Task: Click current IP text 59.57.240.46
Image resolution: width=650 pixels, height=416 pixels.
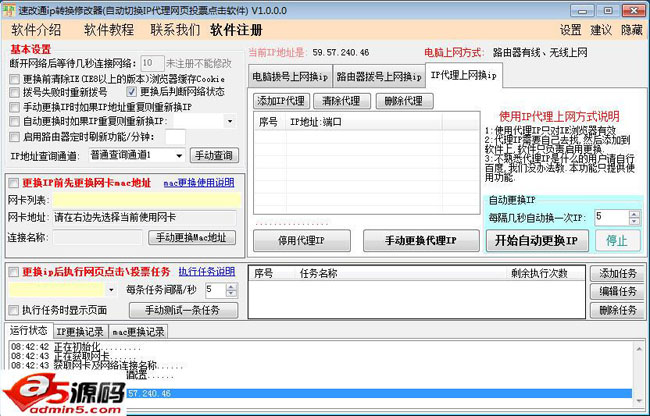Action: pos(341,53)
